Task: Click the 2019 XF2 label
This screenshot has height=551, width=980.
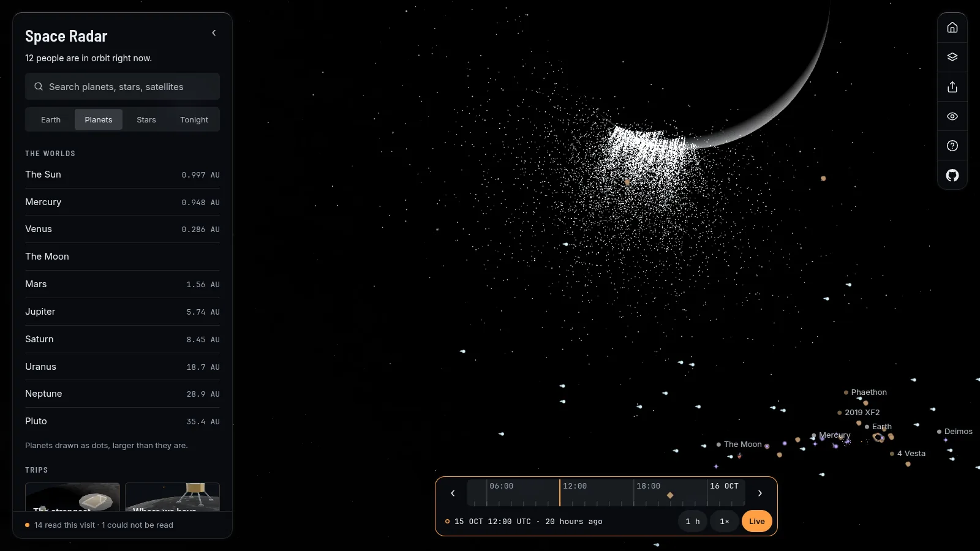Action: [862, 413]
